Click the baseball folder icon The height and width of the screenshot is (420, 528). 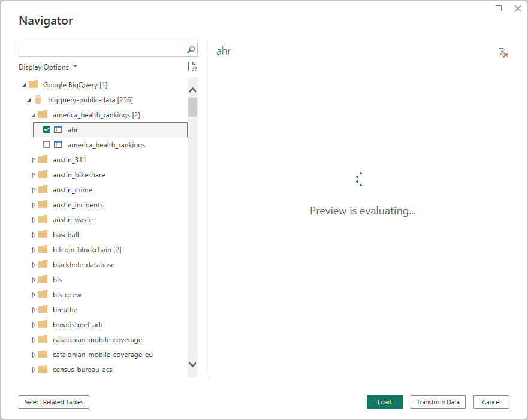[43, 235]
